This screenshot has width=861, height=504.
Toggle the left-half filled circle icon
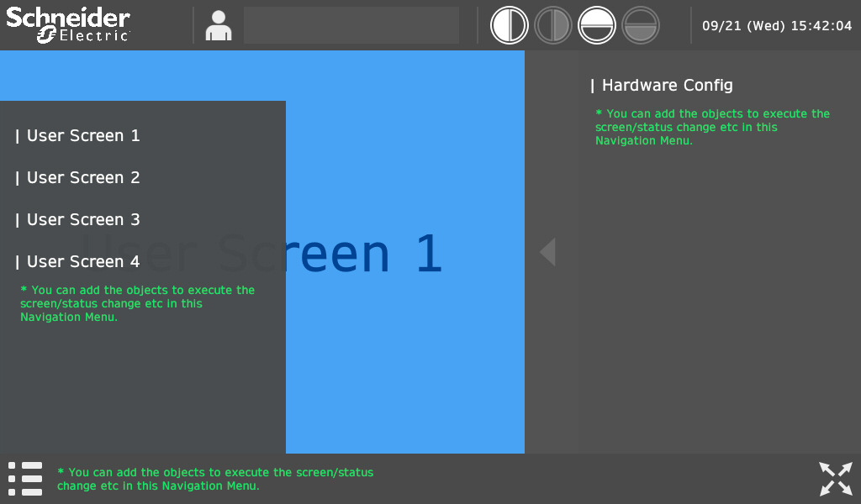point(509,25)
